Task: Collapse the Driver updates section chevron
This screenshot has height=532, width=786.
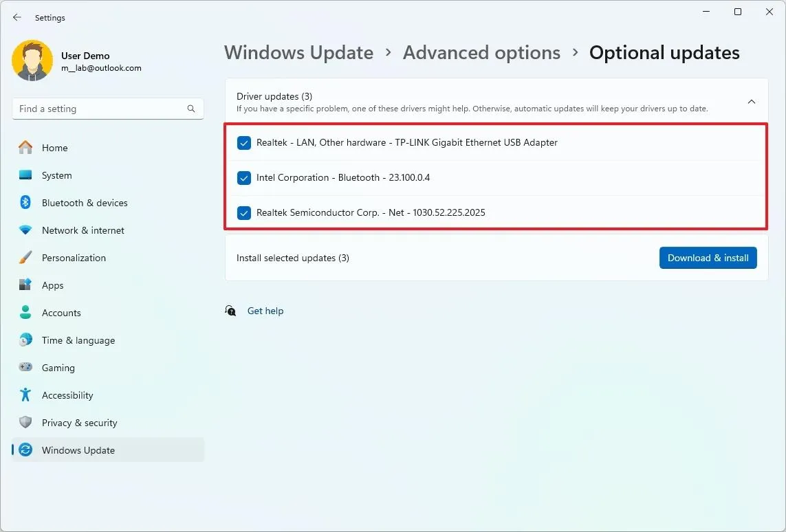Action: click(752, 102)
